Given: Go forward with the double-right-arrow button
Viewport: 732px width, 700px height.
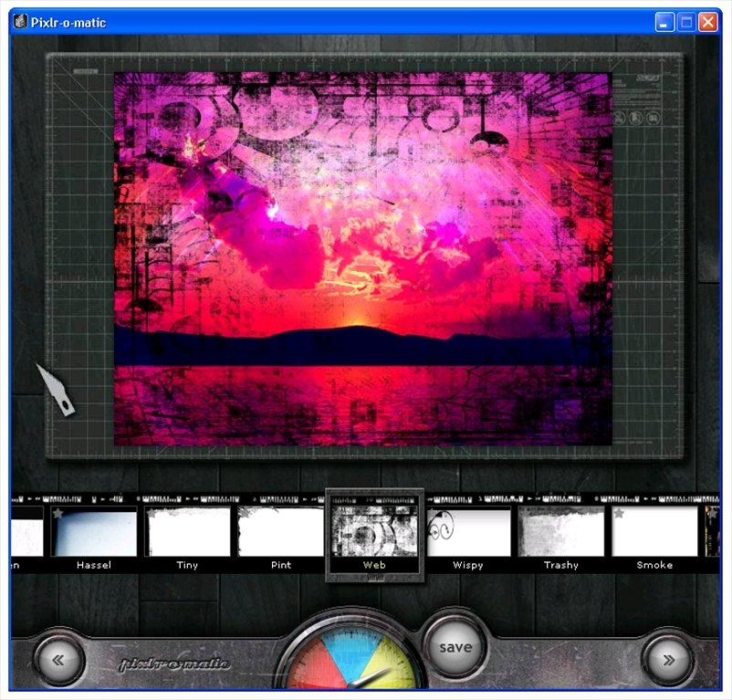Looking at the screenshot, I should coord(668,660).
